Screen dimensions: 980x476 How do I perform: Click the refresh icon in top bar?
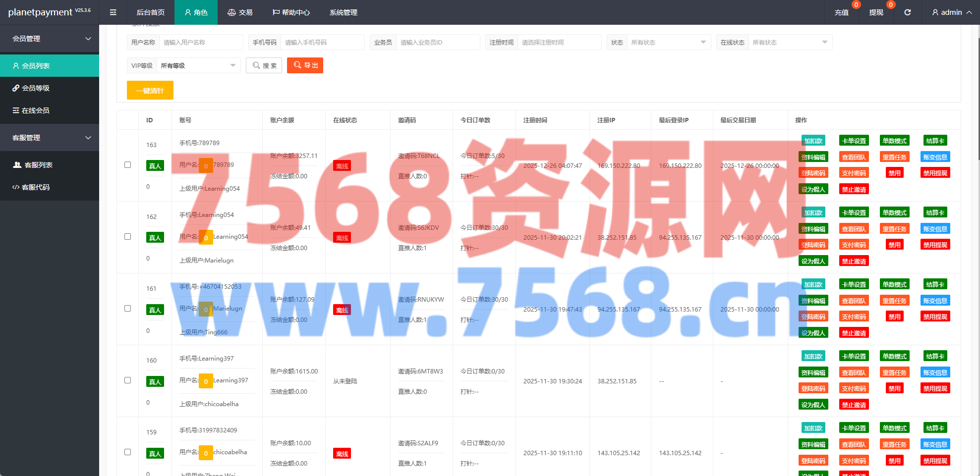tap(907, 12)
